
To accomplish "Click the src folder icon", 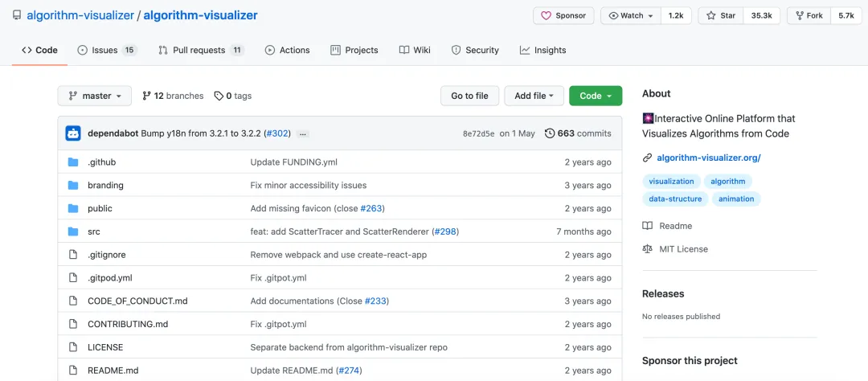I will tap(73, 231).
